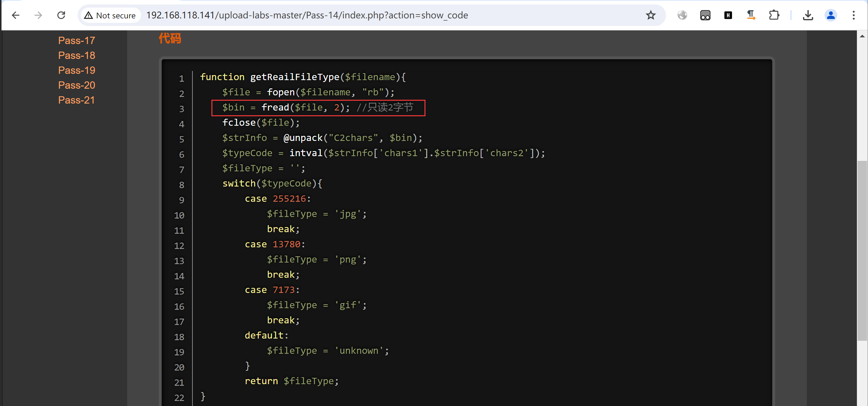Viewport: 868px width, 406px height.
Task: Click the address bar URL
Action: pos(307,15)
